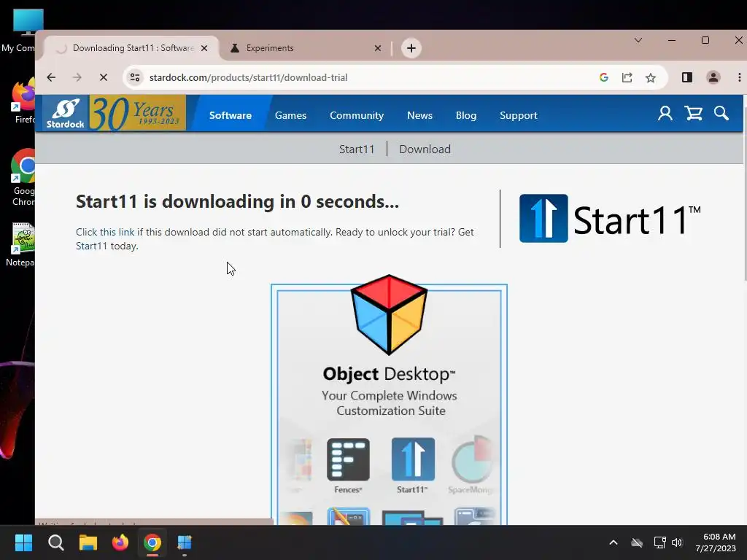
Task: Close the Experiments tab
Action: pyautogui.click(x=378, y=48)
